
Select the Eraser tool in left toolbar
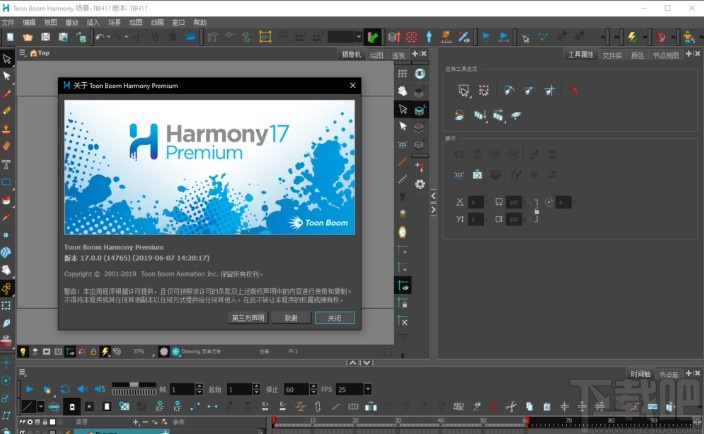pyautogui.click(x=6, y=146)
